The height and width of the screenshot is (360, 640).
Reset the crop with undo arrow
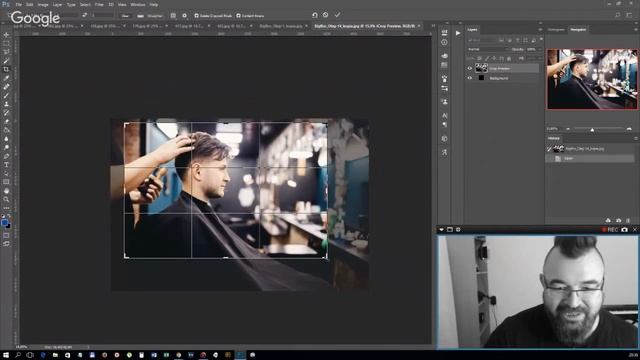tap(315, 15)
